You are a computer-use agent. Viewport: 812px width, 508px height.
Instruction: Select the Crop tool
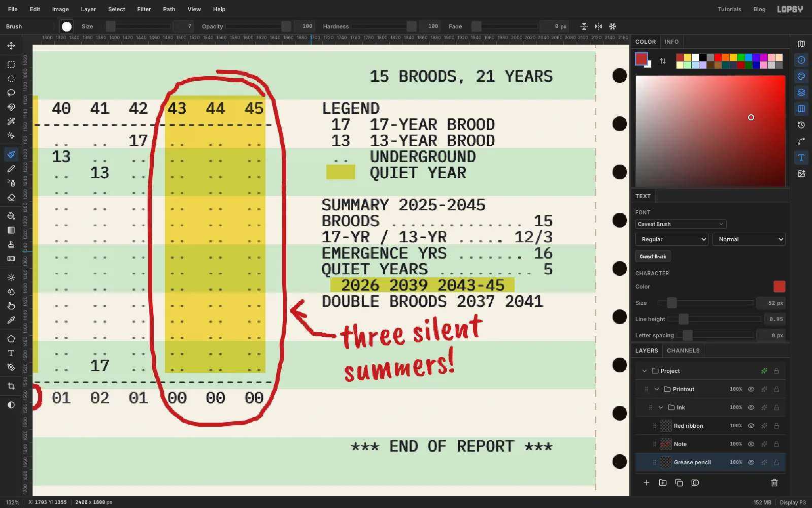(x=11, y=386)
